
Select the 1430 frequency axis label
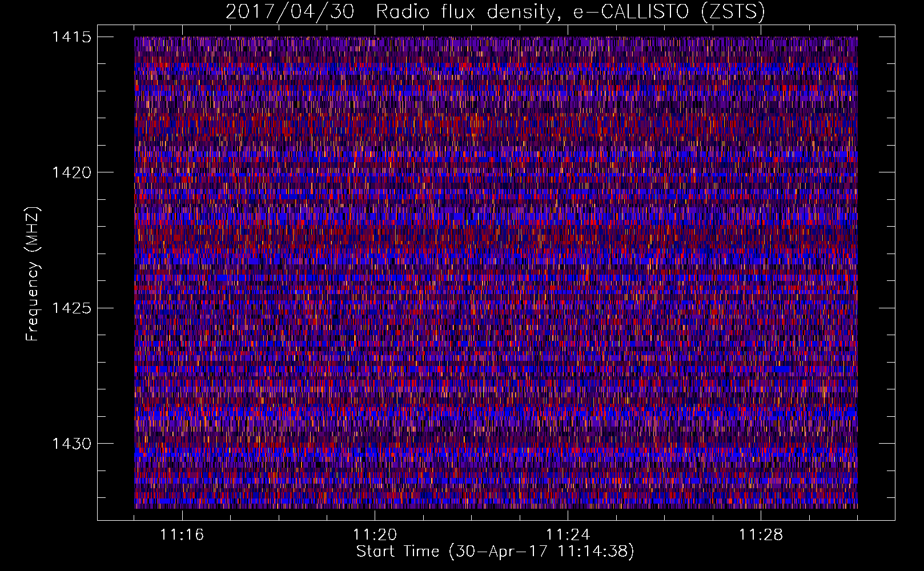click(x=71, y=444)
